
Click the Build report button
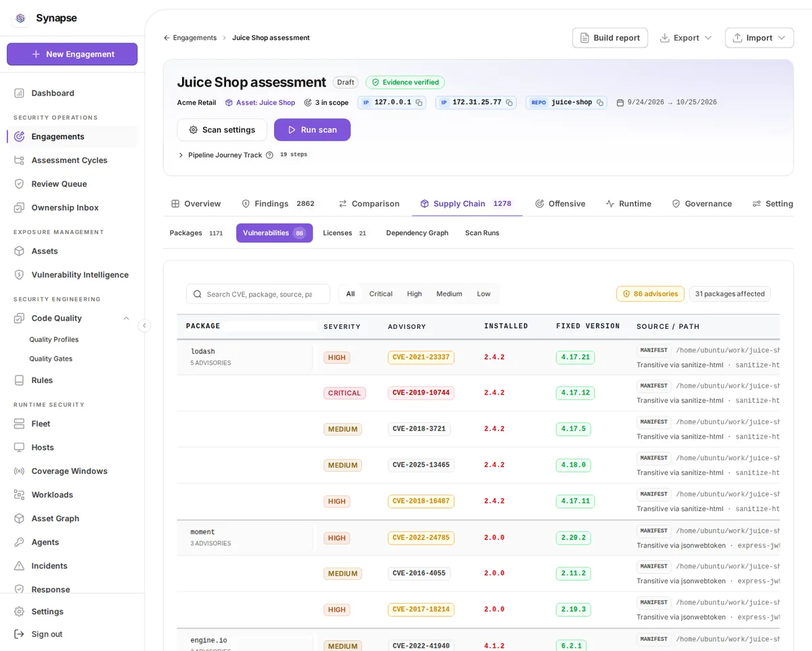(610, 38)
